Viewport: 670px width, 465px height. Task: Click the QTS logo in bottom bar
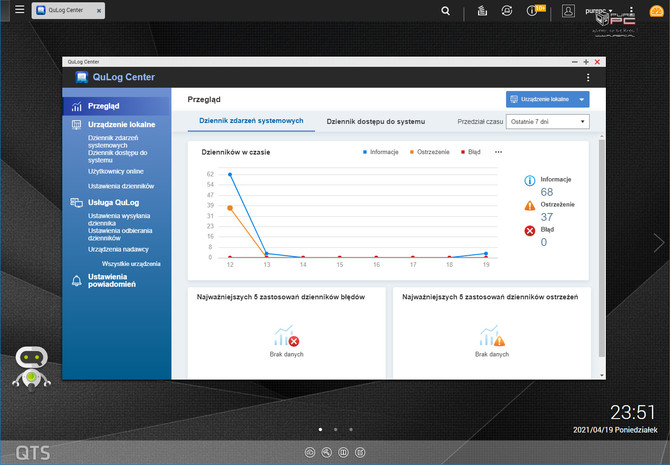click(x=33, y=453)
